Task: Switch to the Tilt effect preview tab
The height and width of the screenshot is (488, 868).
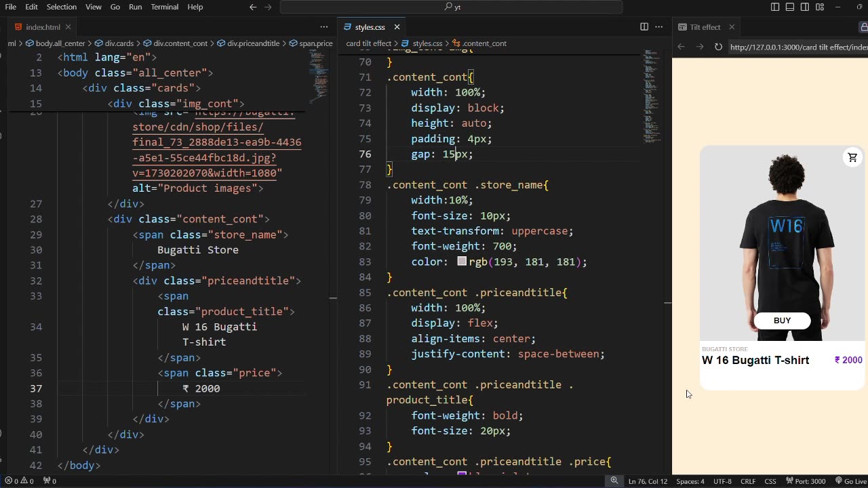Action: click(x=705, y=27)
